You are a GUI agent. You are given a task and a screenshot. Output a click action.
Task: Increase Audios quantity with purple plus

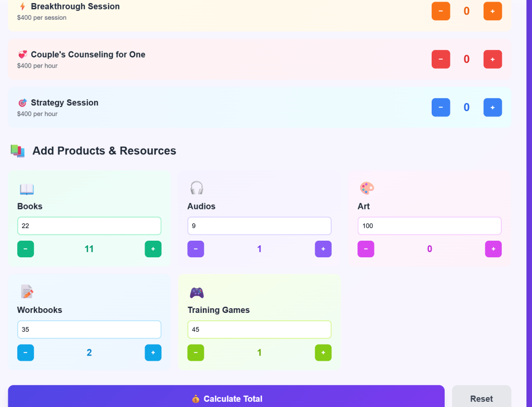pos(323,249)
